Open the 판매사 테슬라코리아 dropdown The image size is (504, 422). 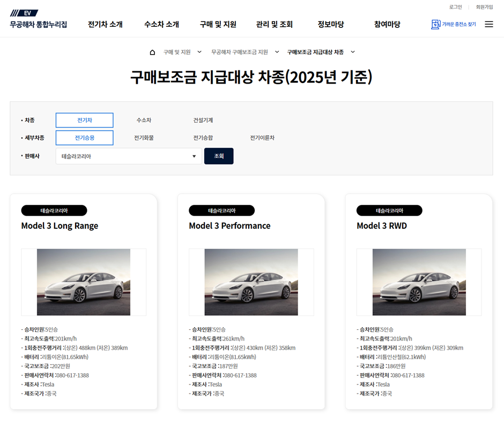coord(129,156)
